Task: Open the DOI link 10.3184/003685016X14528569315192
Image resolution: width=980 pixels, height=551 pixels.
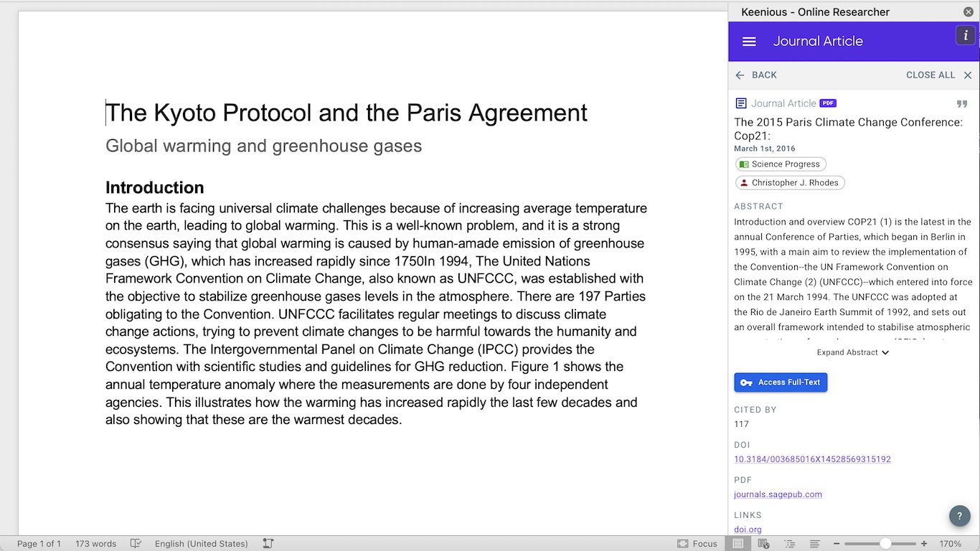Action: [812, 459]
